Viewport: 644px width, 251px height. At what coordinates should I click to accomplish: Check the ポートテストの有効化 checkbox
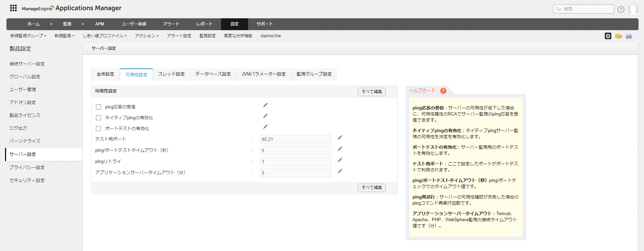pyautogui.click(x=99, y=129)
